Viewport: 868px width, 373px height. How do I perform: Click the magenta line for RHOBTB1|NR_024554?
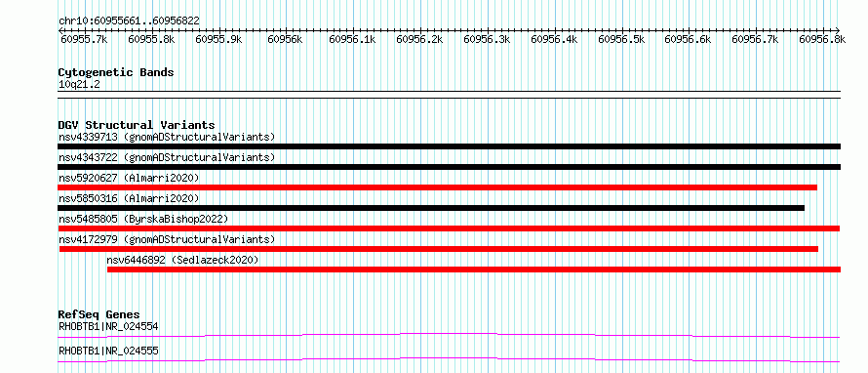pos(449,335)
